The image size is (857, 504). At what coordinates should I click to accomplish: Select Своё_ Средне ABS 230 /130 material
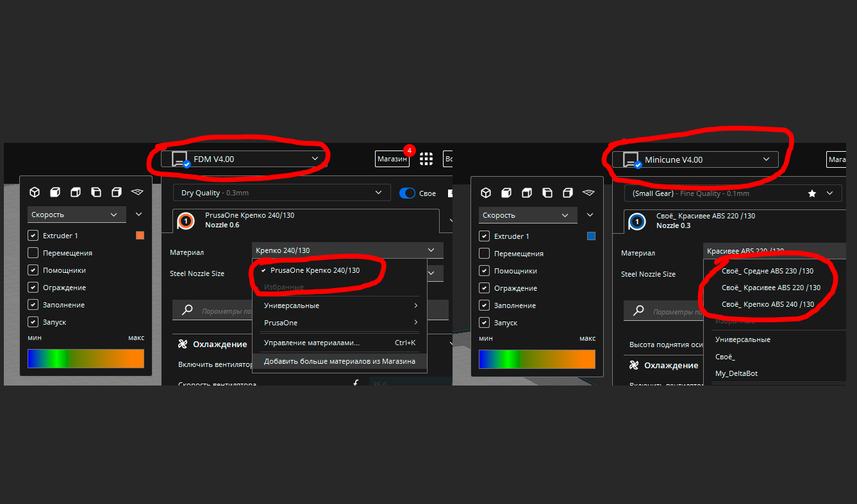coord(767,271)
